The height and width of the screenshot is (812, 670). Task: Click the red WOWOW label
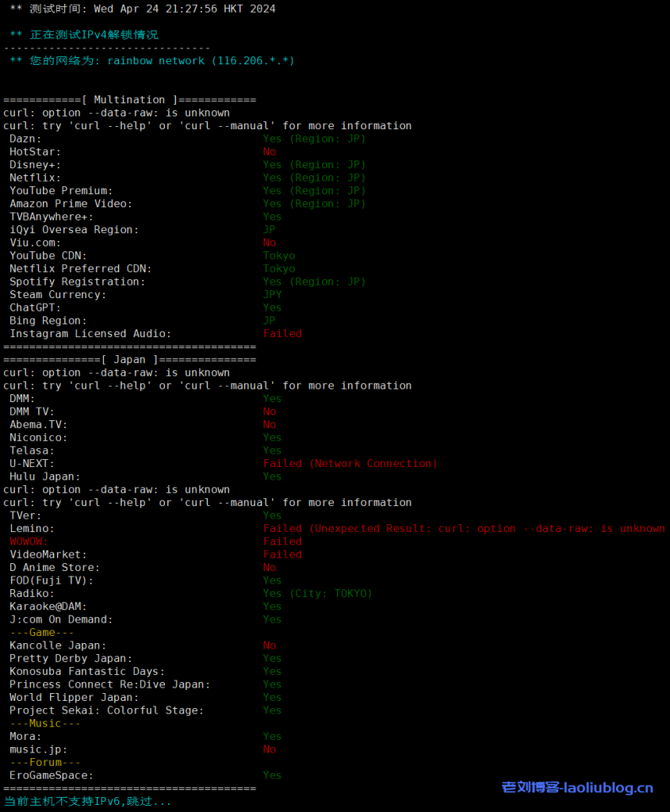(29, 542)
